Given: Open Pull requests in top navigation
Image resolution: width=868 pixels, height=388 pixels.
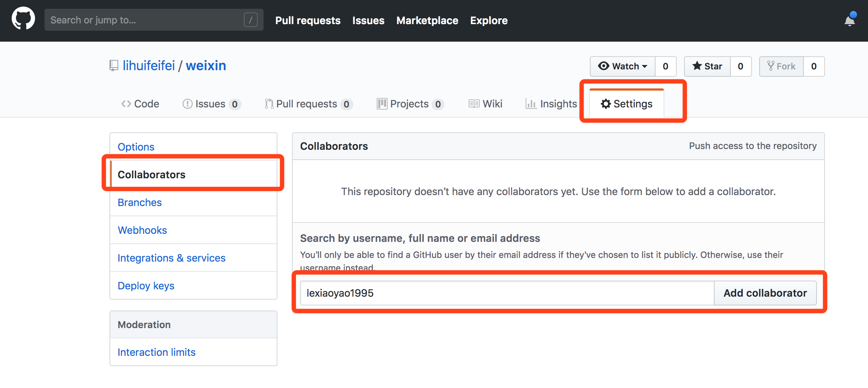Looking at the screenshot, I should click(x=308, y=20).
